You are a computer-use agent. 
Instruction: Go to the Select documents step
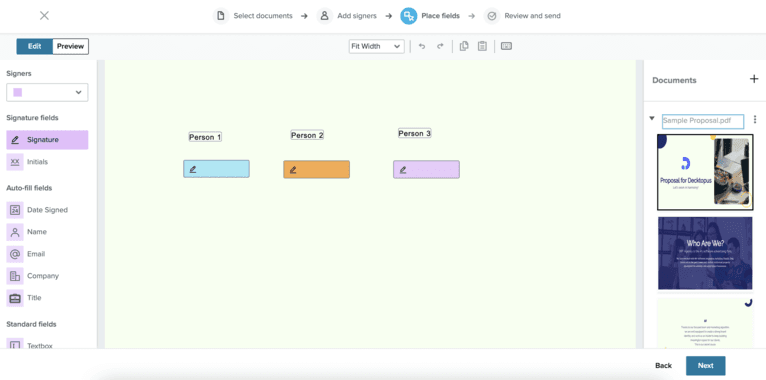click(263, 16)
